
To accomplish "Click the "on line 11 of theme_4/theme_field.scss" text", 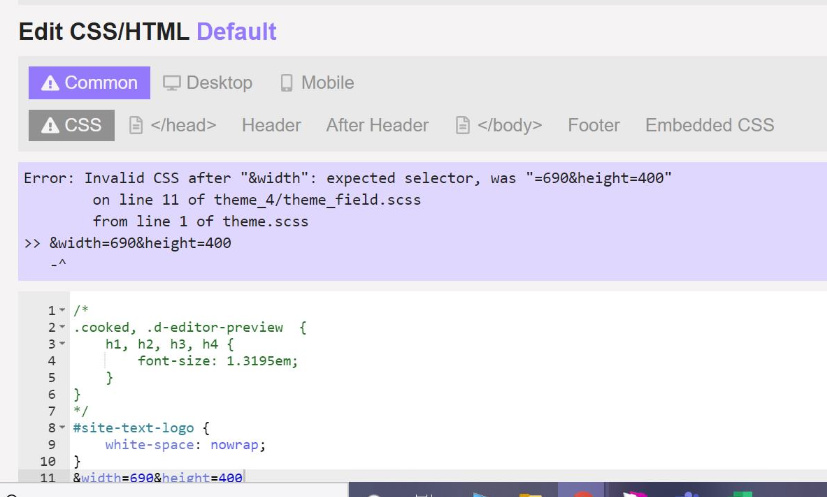I will [x=257, y=200].
